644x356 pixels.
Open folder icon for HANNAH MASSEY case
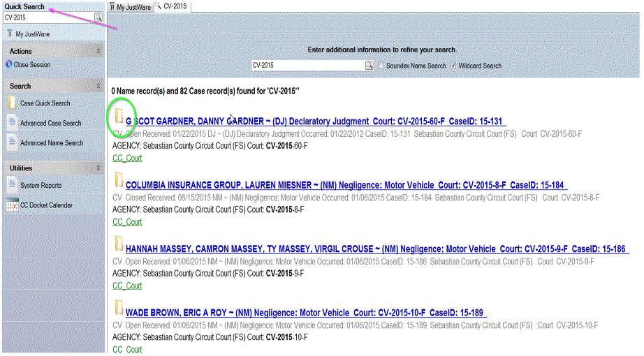(x=119, y=244)
